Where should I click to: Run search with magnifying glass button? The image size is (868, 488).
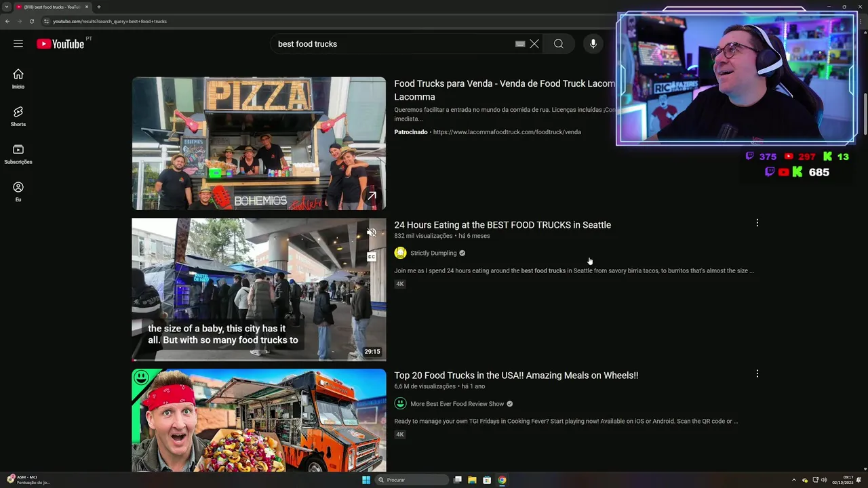[559, 44]
